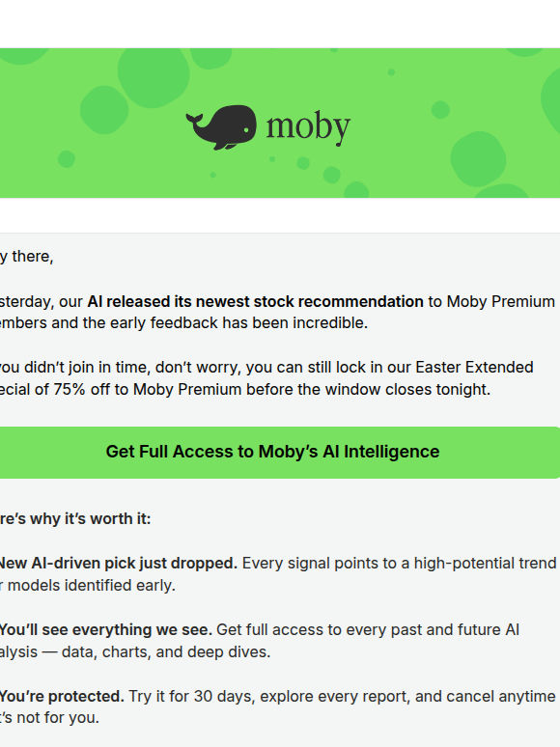The image size is (560, 747).
Task: Click 'models identified early.' line
Action: point(88,585)
